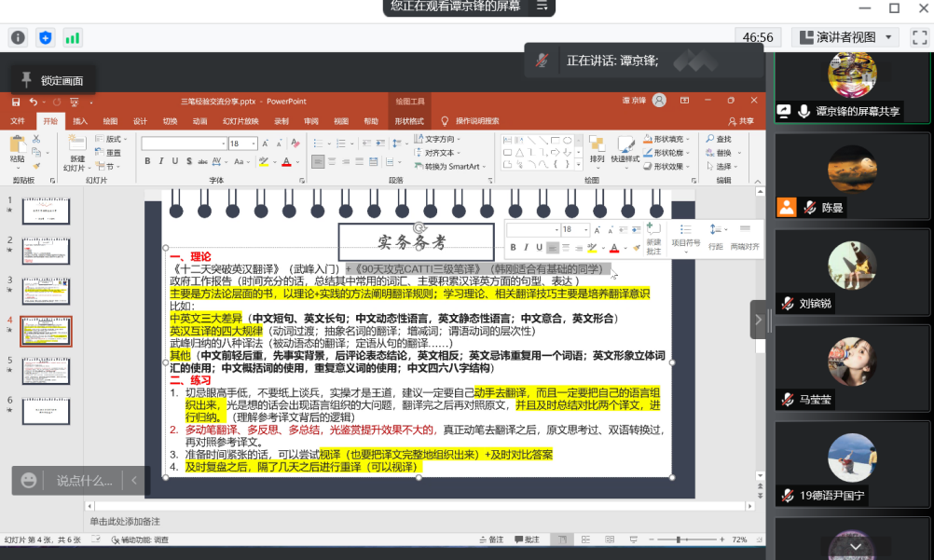This screenshot has height=560, width=934.
Task: Collapse the participant video side panel arrow
Action: tap(758, 320)
